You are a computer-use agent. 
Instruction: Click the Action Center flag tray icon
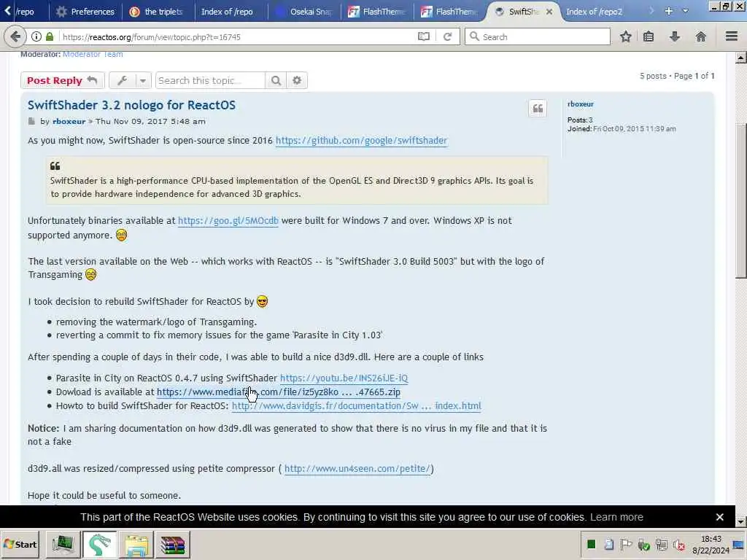[x=626, y=544]
